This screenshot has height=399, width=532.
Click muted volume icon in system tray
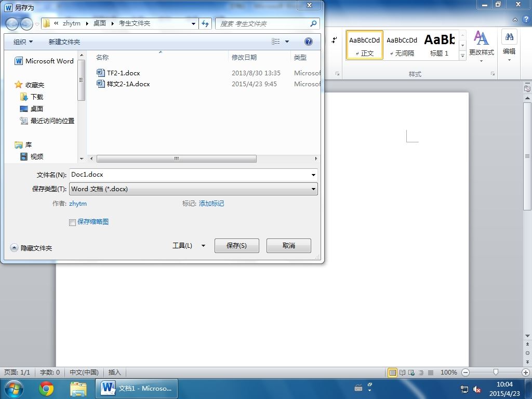click(x=477, y=389)
